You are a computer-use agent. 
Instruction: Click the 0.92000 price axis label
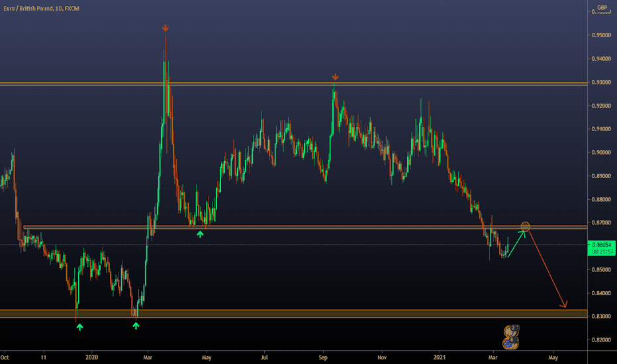(x=601, y=105)
